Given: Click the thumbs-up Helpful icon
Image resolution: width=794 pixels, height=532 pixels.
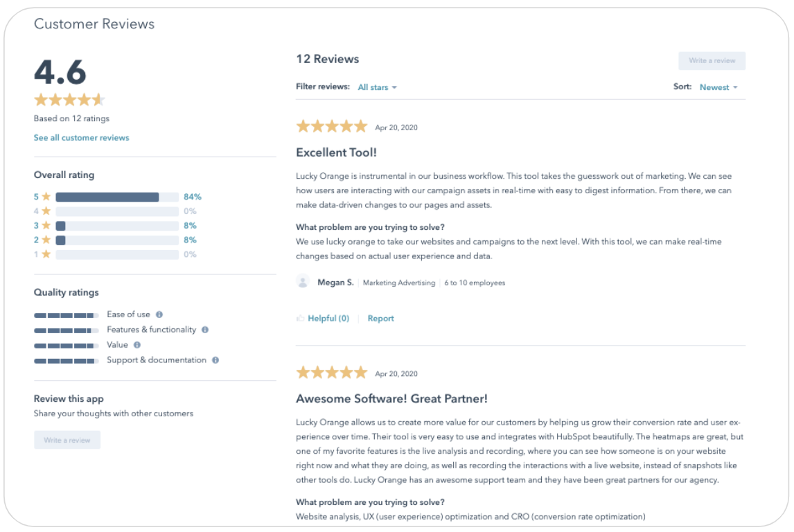Looking at the screenshot, I should pyautogui.click(x=301, y=319).
